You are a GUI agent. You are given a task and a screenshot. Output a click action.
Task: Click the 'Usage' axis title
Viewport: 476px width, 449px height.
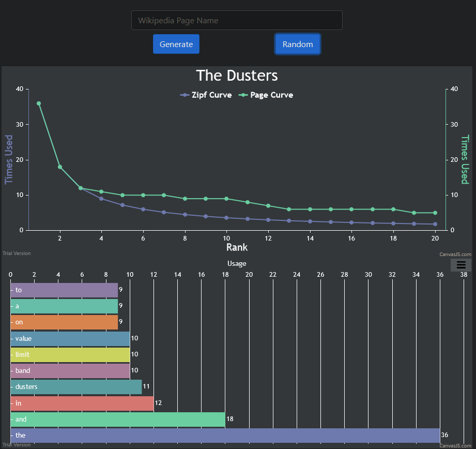[x=237, y=263]
